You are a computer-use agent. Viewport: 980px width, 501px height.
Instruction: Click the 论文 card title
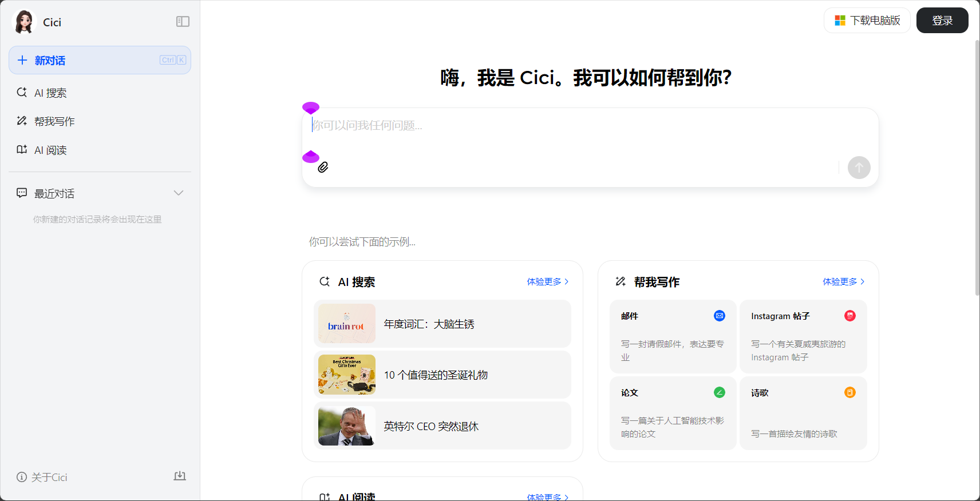click(x=630, y=392)
